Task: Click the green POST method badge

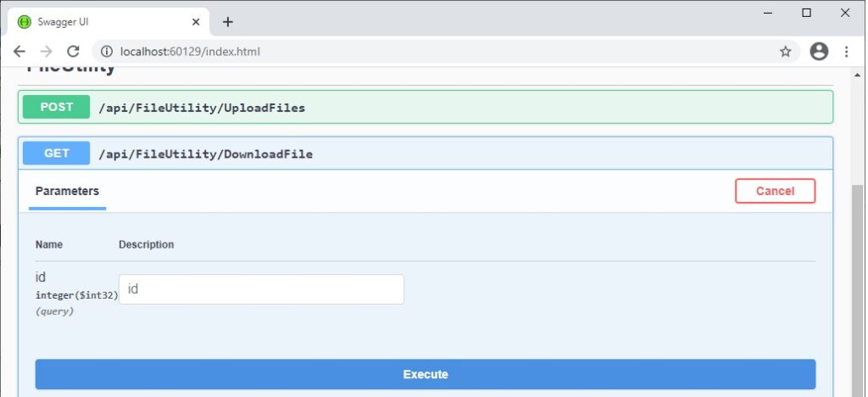Action: [x=56, y=107]
